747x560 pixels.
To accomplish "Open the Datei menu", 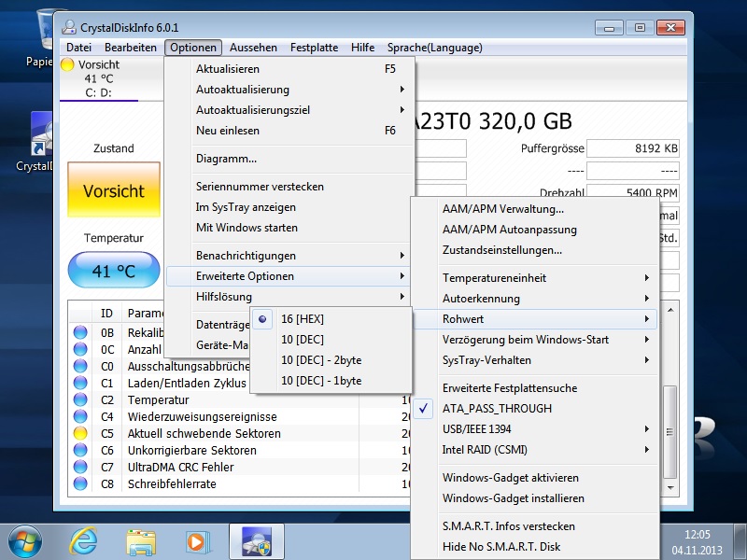I will pos(79,48).
